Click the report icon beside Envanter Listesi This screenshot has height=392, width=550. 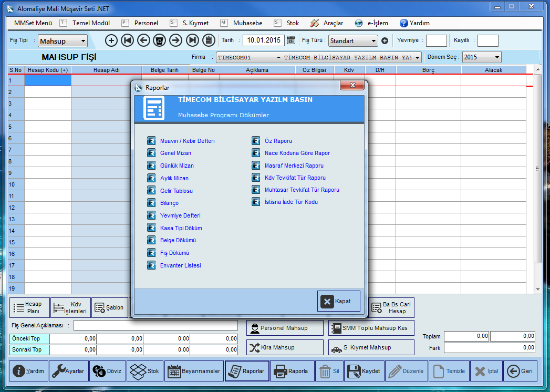tap(151, 265)
